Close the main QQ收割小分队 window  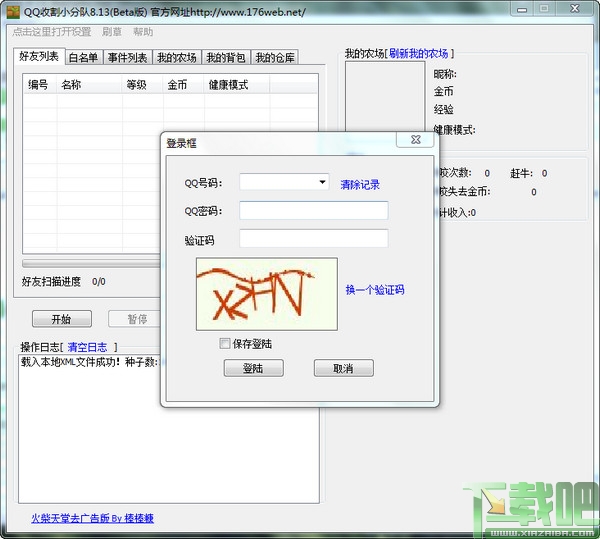[575, 9]
